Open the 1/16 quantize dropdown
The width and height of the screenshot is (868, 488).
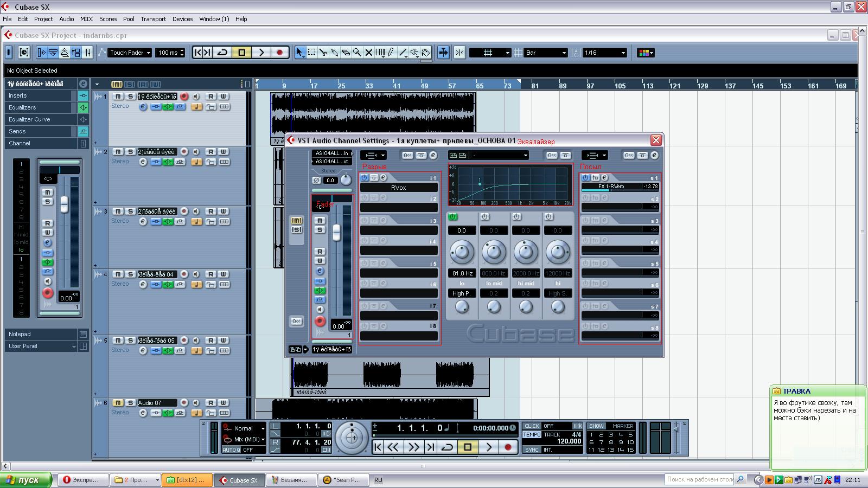605,53
